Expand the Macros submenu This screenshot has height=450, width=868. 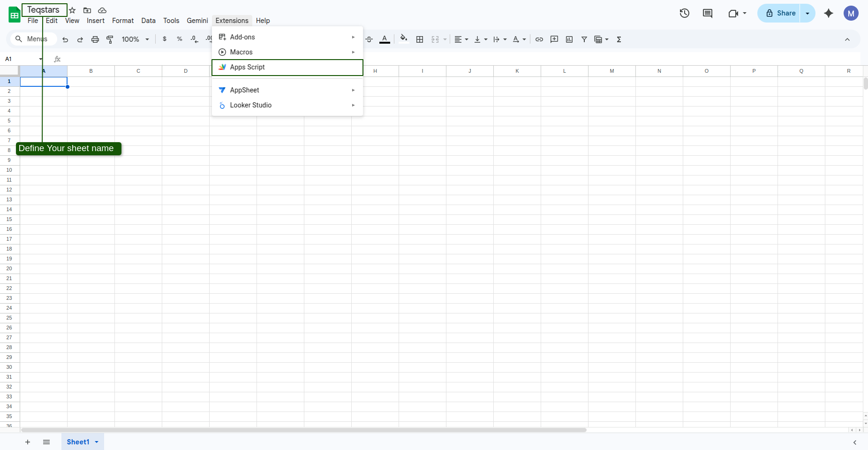pyautogui.click(x=287, y=52)
